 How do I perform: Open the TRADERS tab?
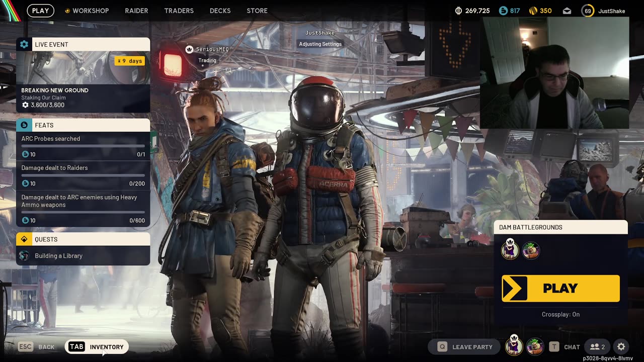click(x=179, y=11)
